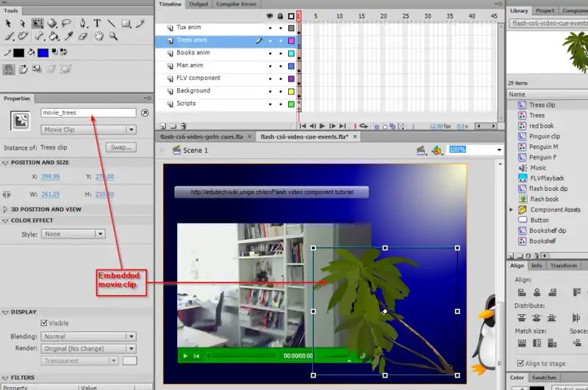588x390 pixels.
Task: Open the Blending mode dropdown
Action: coord(89,336)
